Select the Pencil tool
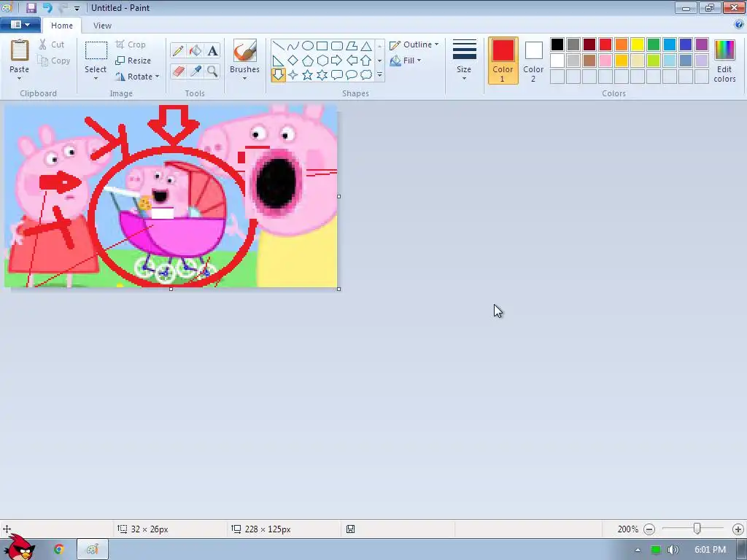This screenshot has width=747, height=560. [178, 50]
